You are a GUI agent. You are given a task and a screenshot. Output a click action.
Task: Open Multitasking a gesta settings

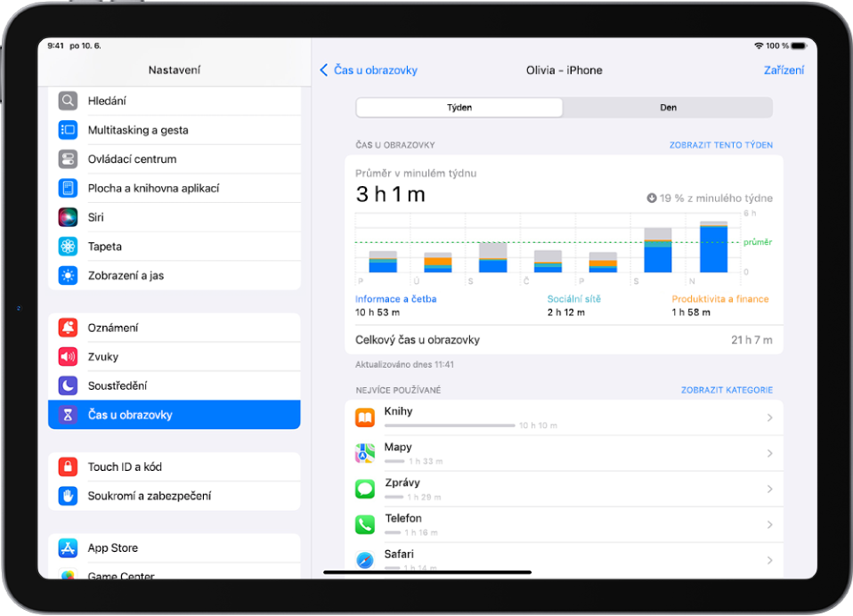[175, 130]
